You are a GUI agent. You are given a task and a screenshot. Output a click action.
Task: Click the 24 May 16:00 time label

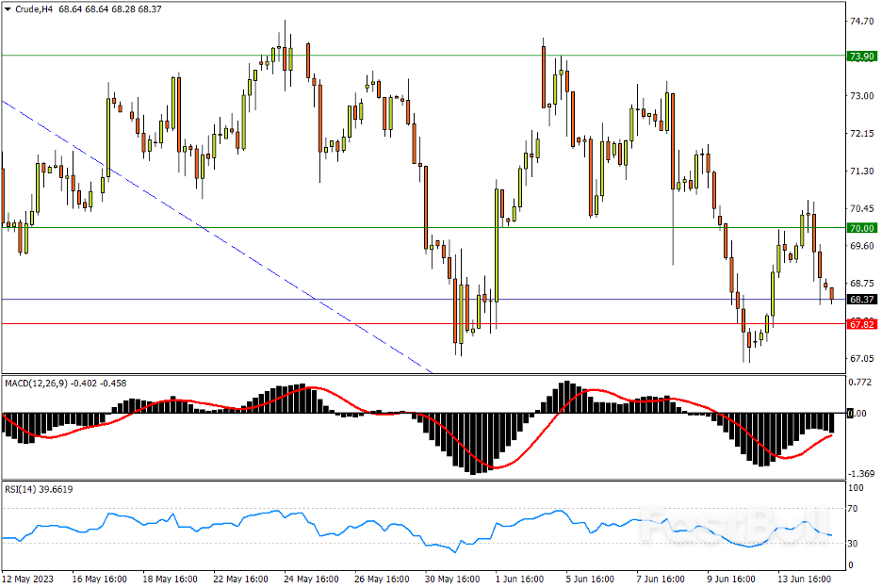(x=311, y=579)
